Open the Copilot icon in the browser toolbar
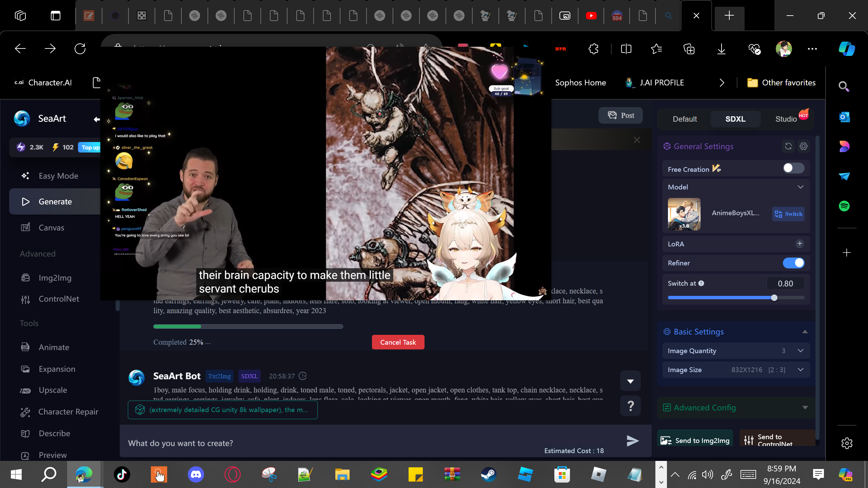 tap(847, 49)
